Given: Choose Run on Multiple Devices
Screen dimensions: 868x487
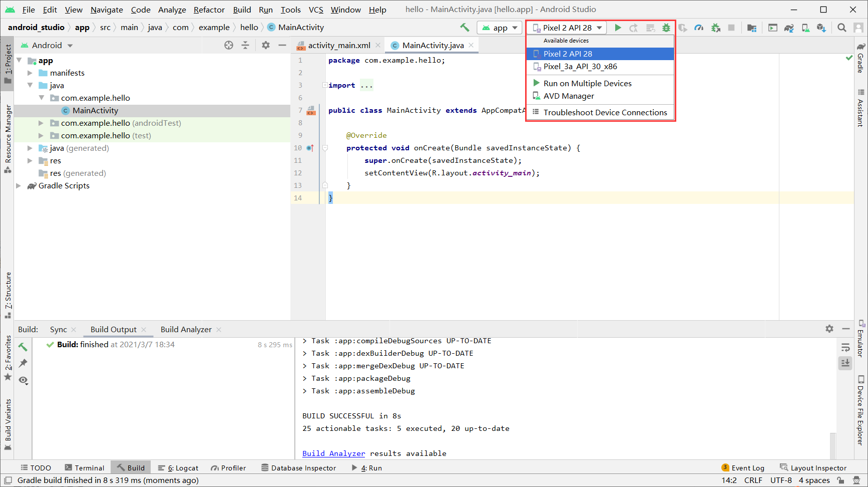Looking at the screenshot, I should point(600,83).
